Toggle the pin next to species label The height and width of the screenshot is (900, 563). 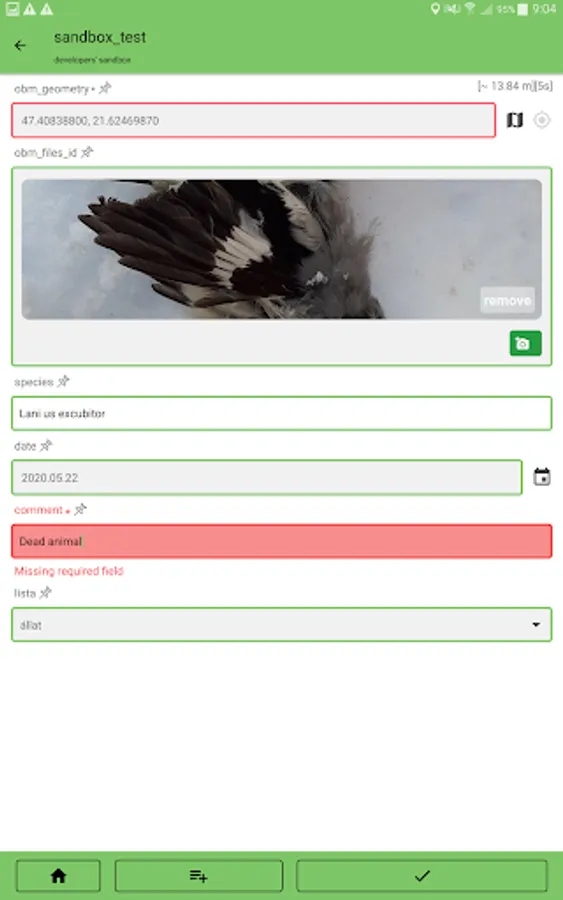pyautogui.click(x=63, y=381)
